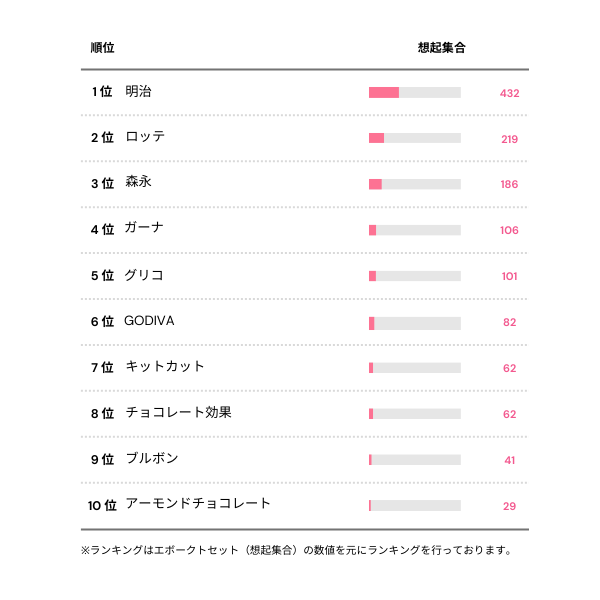Click the progress bar for ロッテ

(414, 138)
